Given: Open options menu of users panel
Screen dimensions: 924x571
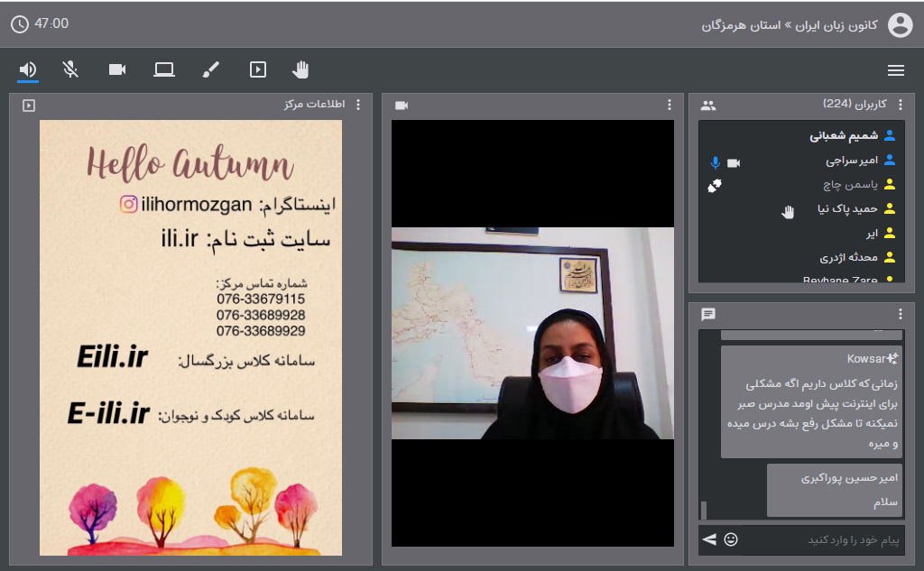Looking at the screenshot, I should [x=899, y=105].
